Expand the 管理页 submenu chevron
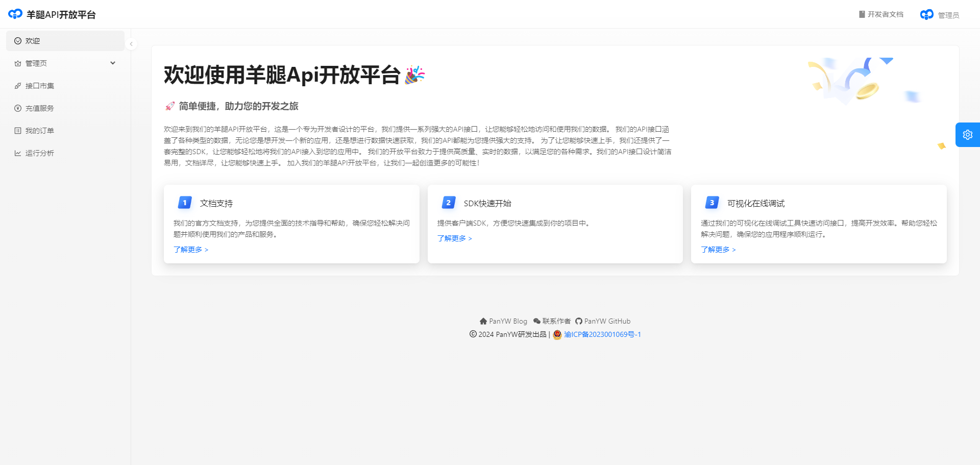This screenshot has height=465, width=980. [x=113, y=63]
